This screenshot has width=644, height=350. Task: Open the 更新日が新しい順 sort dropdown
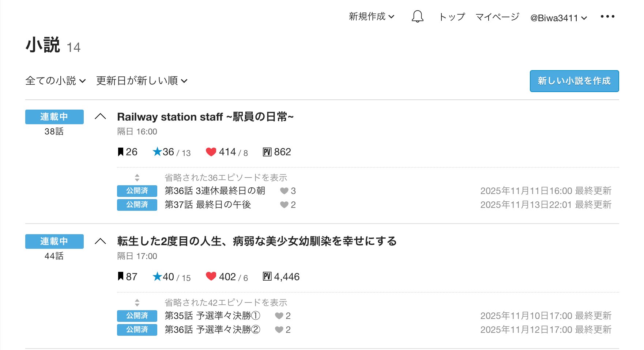click(142, 81)
